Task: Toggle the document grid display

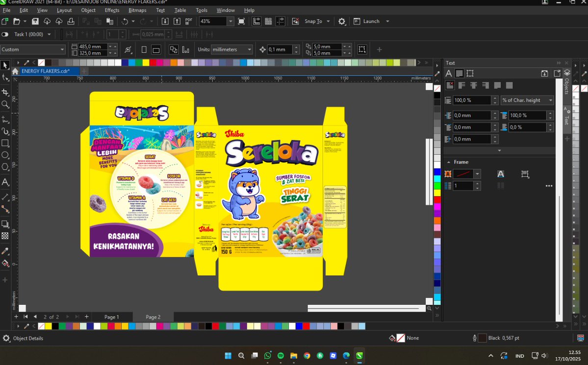Action: point(268,21)
